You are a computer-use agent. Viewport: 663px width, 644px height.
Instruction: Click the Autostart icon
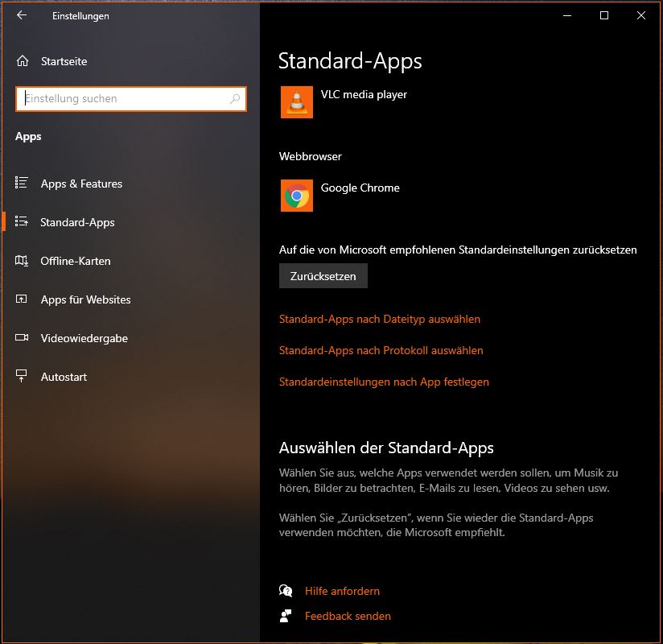22,376
